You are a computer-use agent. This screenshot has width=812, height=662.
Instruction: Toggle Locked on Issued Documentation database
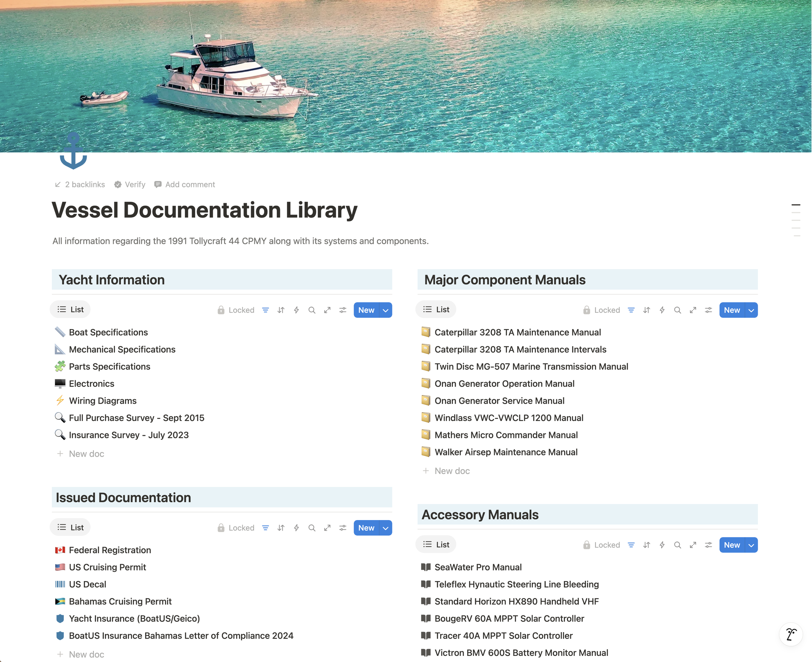(x=236, y=528)
